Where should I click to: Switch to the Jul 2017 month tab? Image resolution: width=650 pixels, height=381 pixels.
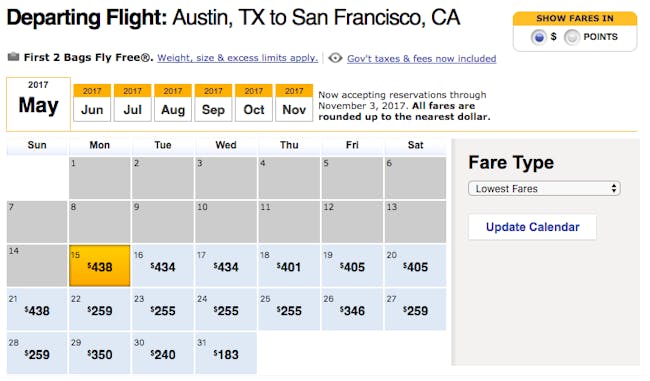[x=133, y=103]
